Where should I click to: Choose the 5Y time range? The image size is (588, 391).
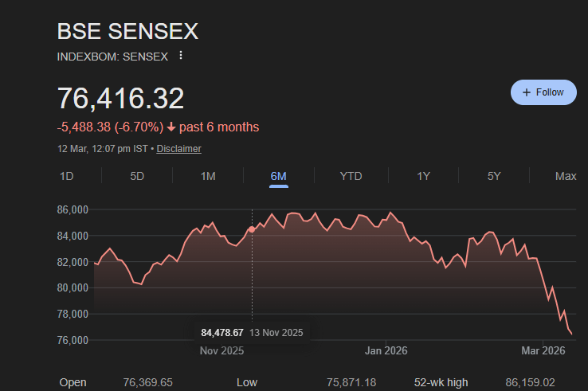(494, 176)
